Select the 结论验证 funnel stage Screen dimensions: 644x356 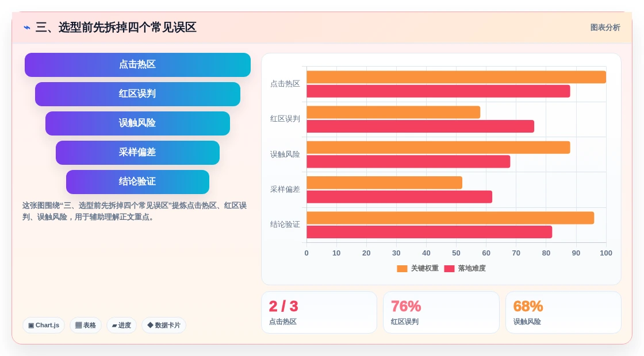(x=137, y=182)
